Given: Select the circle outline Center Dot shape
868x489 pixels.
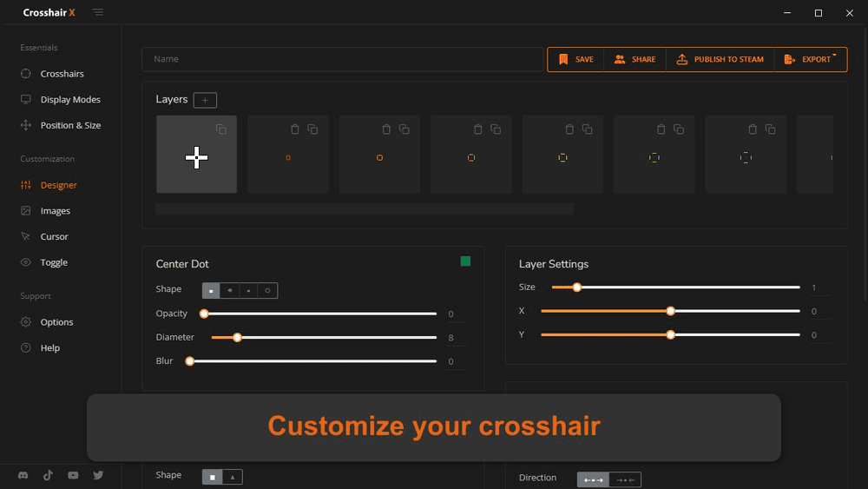Looking at the screenshot, I should (x=267, y=290).
